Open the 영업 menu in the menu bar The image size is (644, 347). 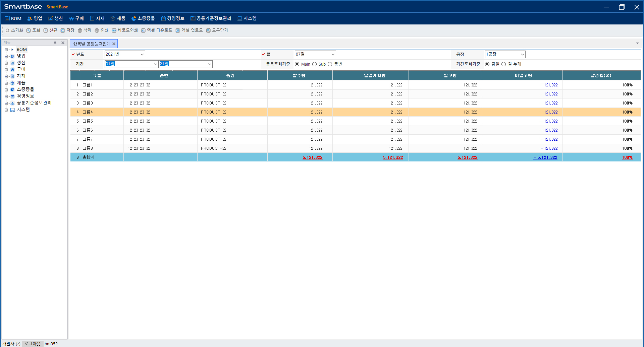click(x=35, y=18)
